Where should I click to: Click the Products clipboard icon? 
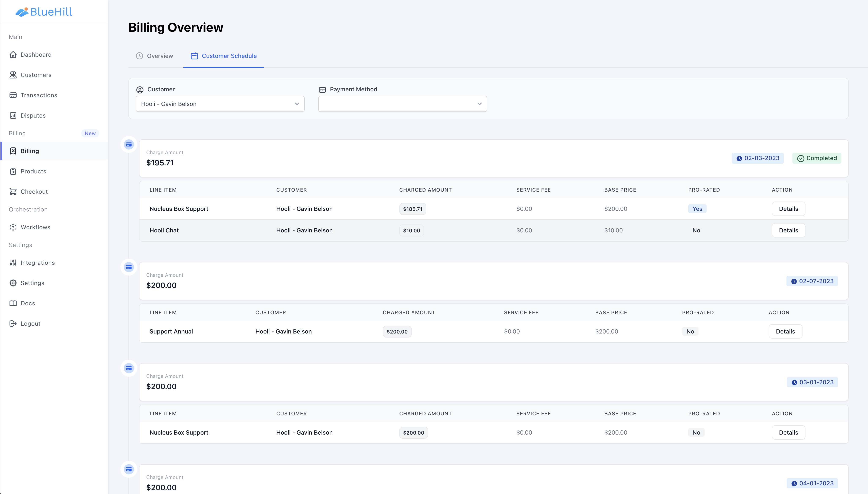13,171
